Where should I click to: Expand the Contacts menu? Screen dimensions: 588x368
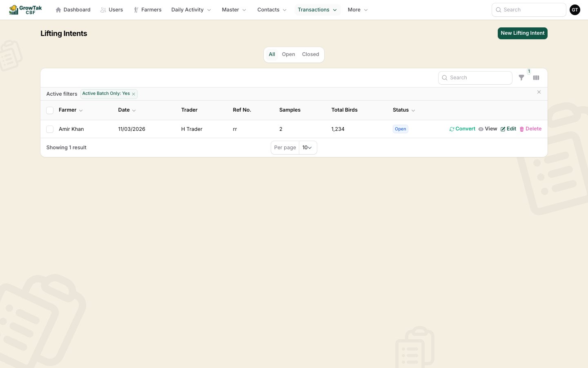[x=272, y=10]
